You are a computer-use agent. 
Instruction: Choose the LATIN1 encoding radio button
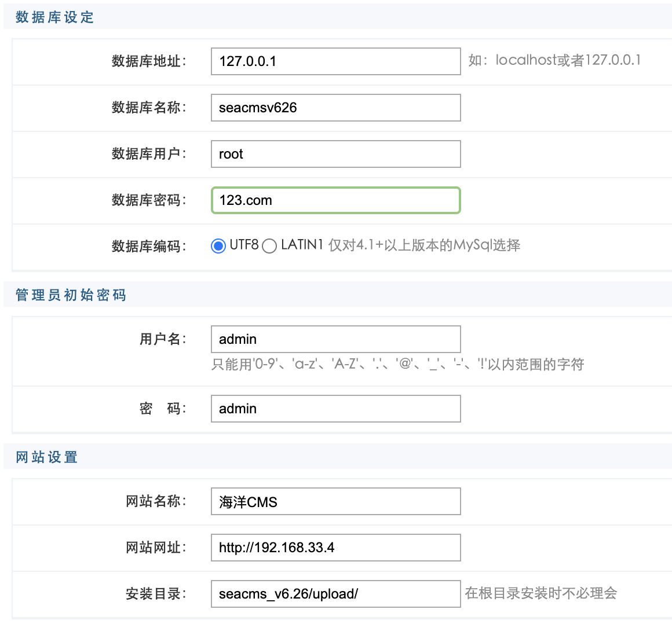point(269,246)
